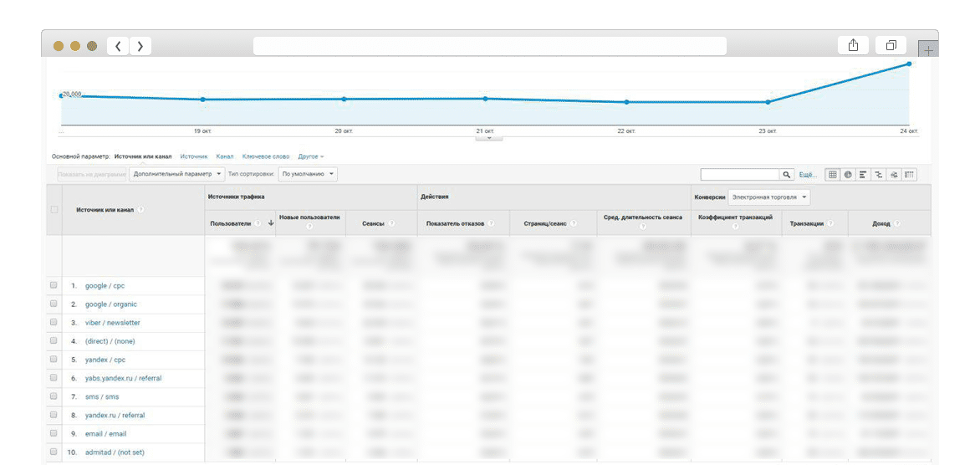Select the Ключевое слово primary dimension
Screen dimensions: 980x465
[x=265, y=156]
